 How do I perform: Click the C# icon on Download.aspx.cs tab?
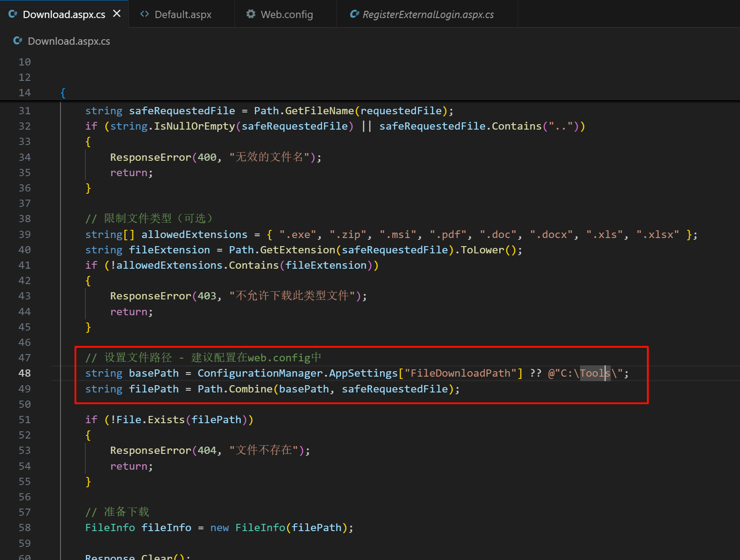[13, 14]
